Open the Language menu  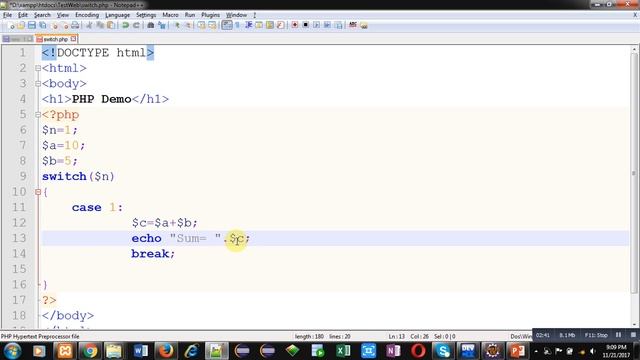[118, 15]
